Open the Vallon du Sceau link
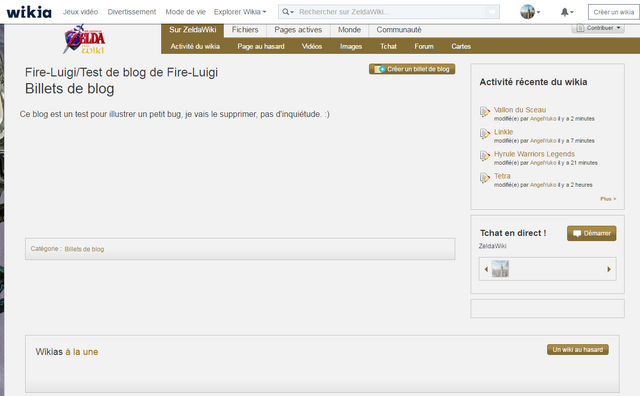Image resolution: width=640 pixels, height=396 pixels. tap(520, 110)
